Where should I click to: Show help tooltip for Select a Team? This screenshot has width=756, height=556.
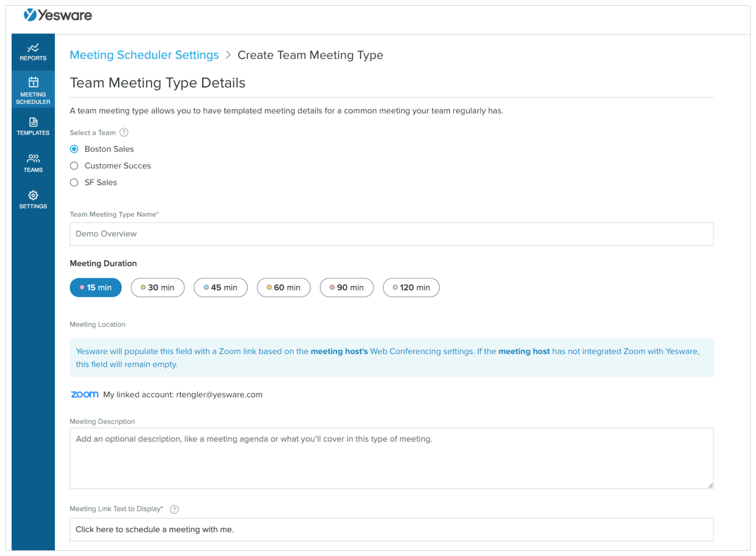pyautogui.click(x=124, y=132)
